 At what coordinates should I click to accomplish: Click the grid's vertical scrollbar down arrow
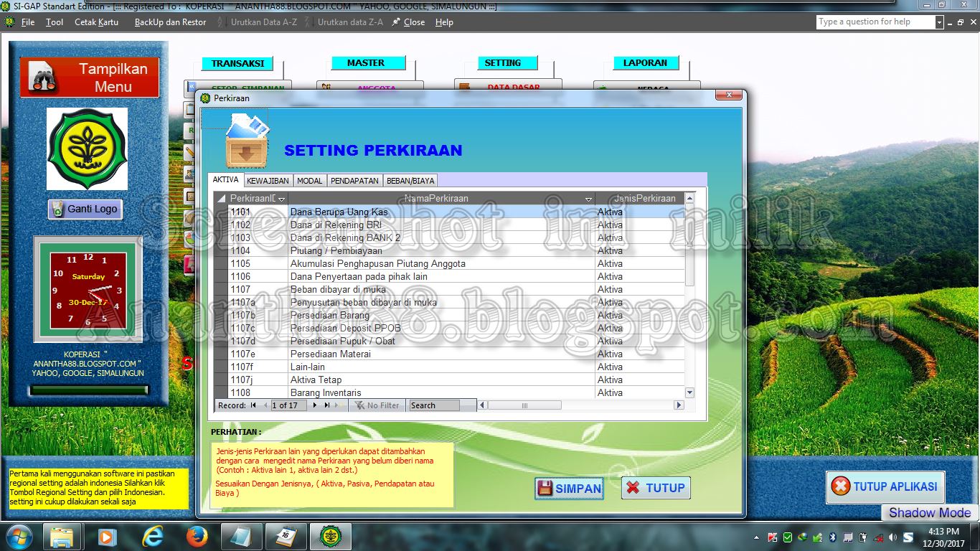pos(689,392)
